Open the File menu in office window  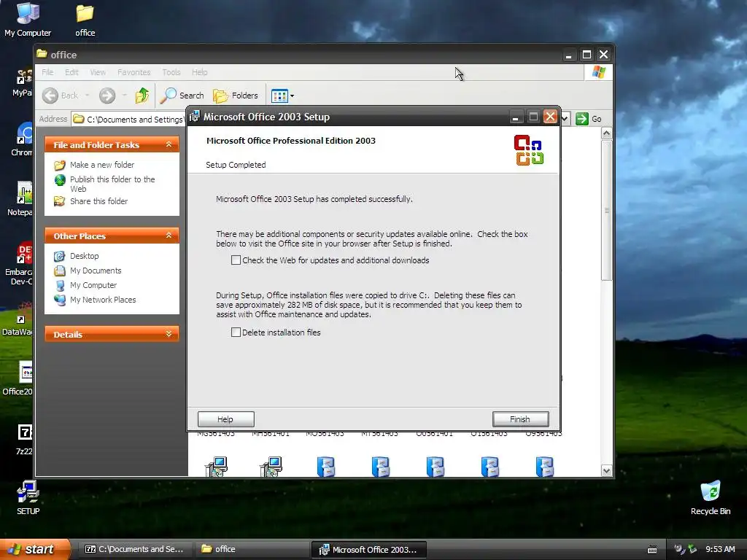(47, 72)
